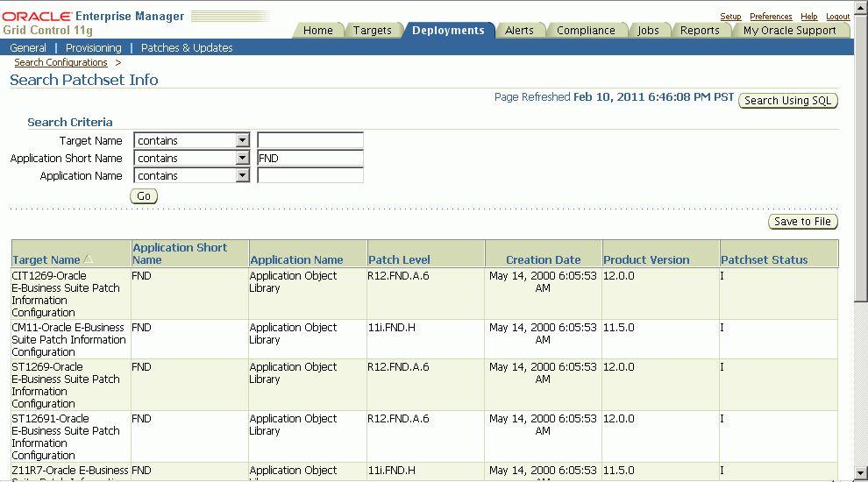The height and width of the screenshot is (482, 868).
Task: Click the vertical scrollbar up arrow
Action: [x=861, y=7]
